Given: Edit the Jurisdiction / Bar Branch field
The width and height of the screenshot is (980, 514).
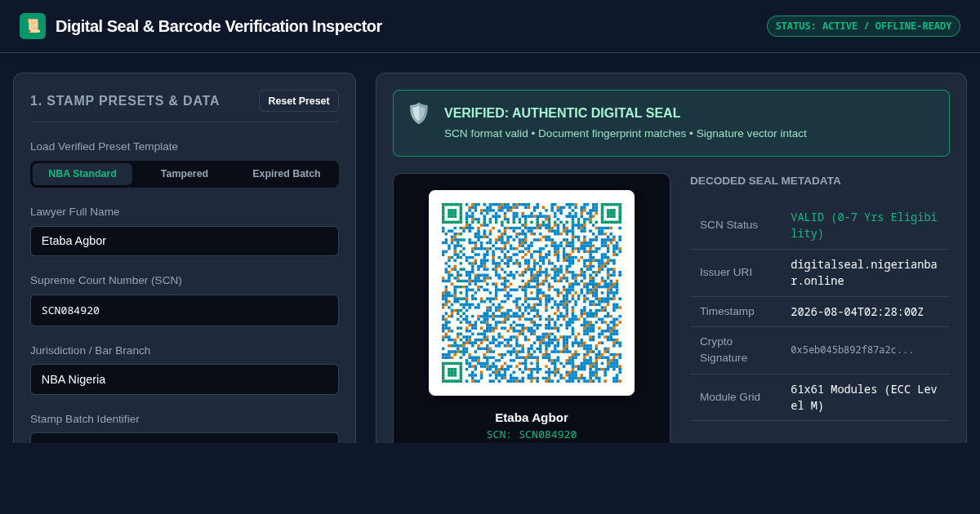Looking at the screenshot, I should point(185,379).
